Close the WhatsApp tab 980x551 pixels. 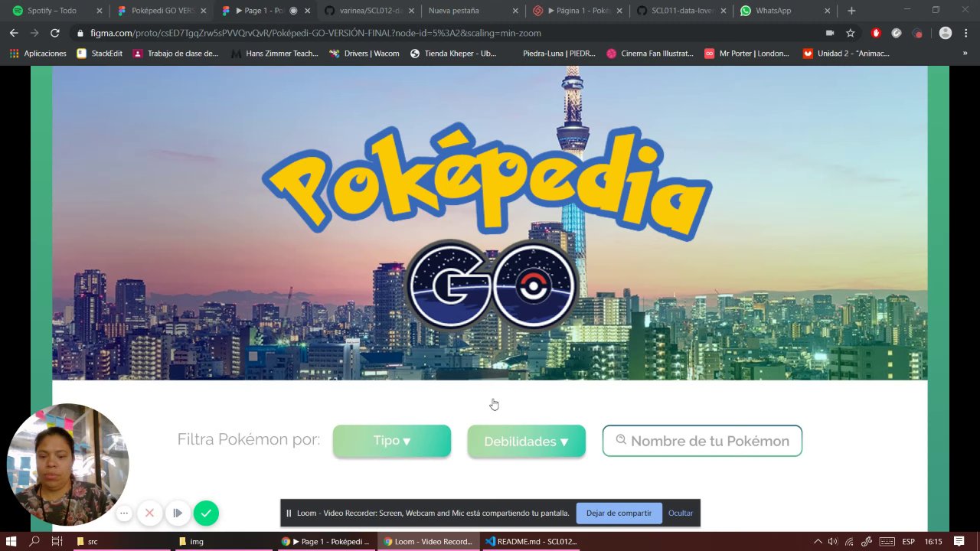(826, 11)
